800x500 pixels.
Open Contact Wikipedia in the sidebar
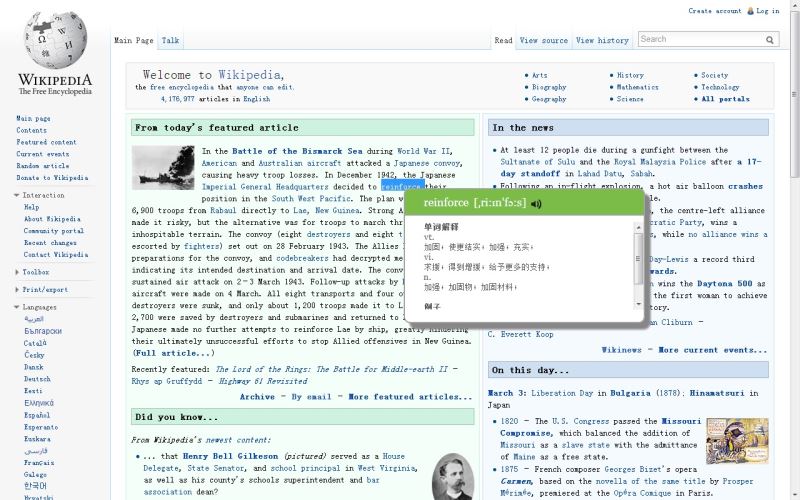click(56, 254)
